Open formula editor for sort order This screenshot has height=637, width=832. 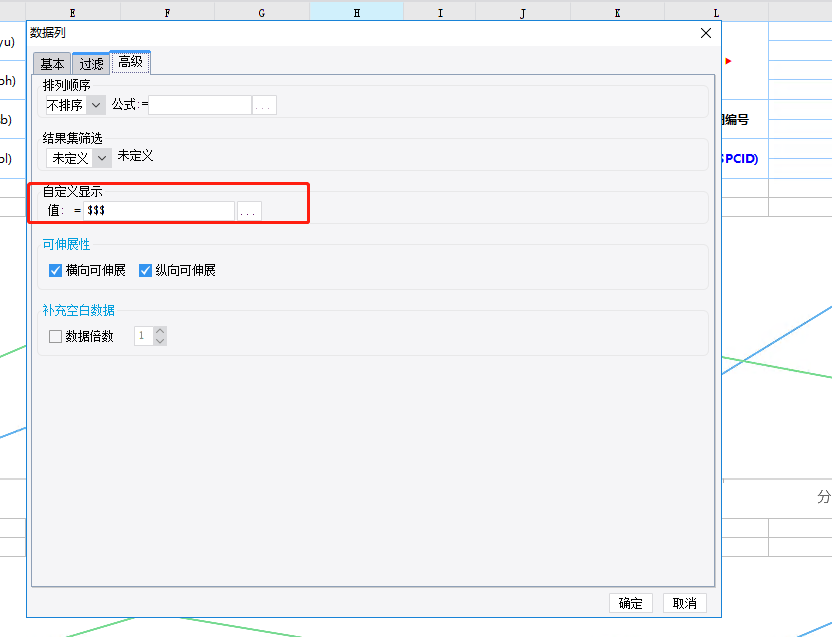pos(264,105)
